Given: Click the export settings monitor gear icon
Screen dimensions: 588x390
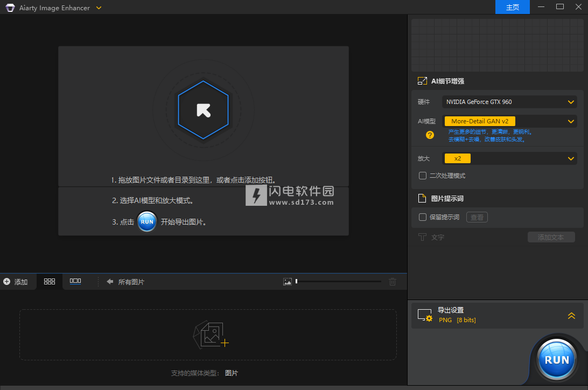Looking at the screenshot, I should [425, 315].
